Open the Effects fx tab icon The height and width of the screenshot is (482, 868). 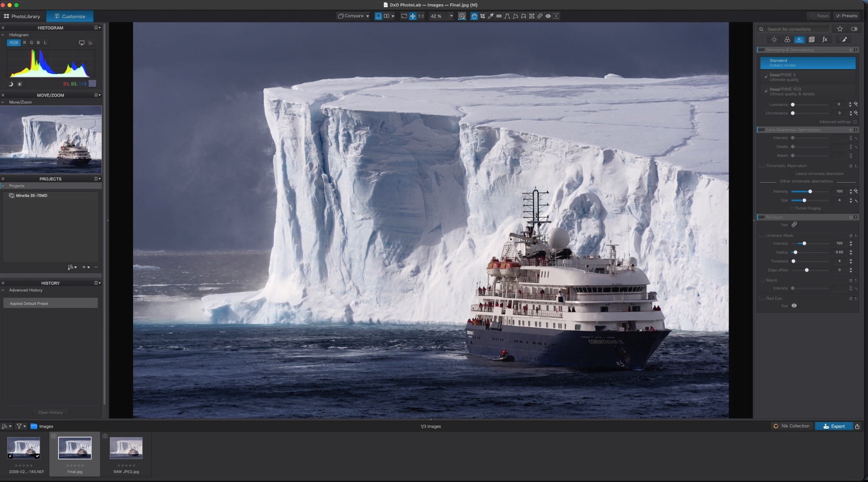(825, 39)
